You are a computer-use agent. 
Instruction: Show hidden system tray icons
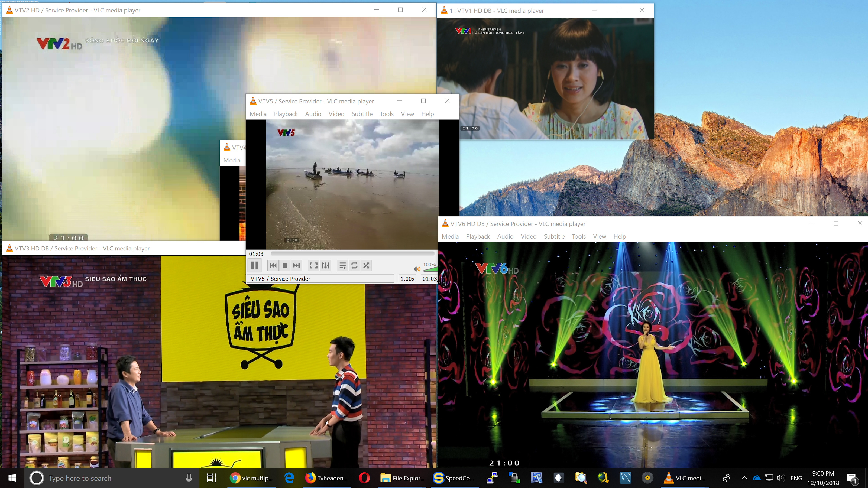pyautogui.click(x=744, y=478)
